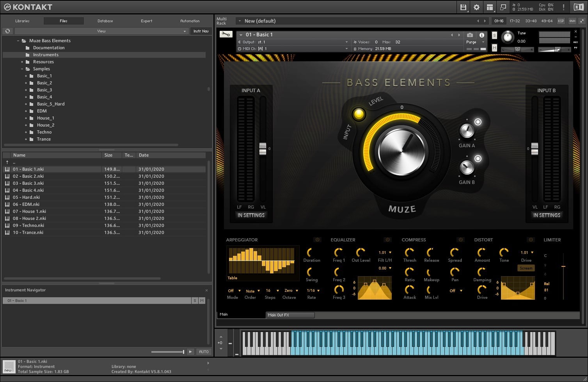Click the Input A IN SETTINGS button
Viewport: 588px width, 382px height.
pyautogui.click(x=251, y=215)
